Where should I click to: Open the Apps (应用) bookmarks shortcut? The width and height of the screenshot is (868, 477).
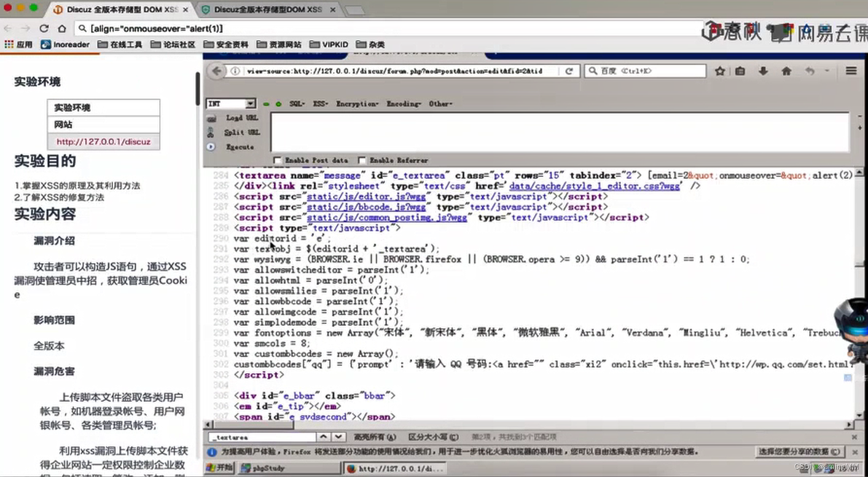[x=18, y=44]
